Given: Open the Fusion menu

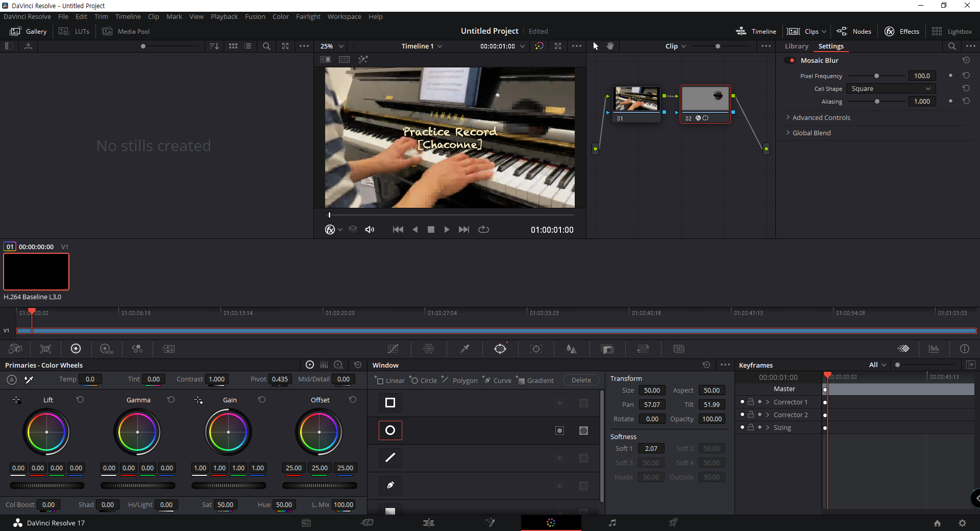Looking at the screenshot, I should click(255, 16).
